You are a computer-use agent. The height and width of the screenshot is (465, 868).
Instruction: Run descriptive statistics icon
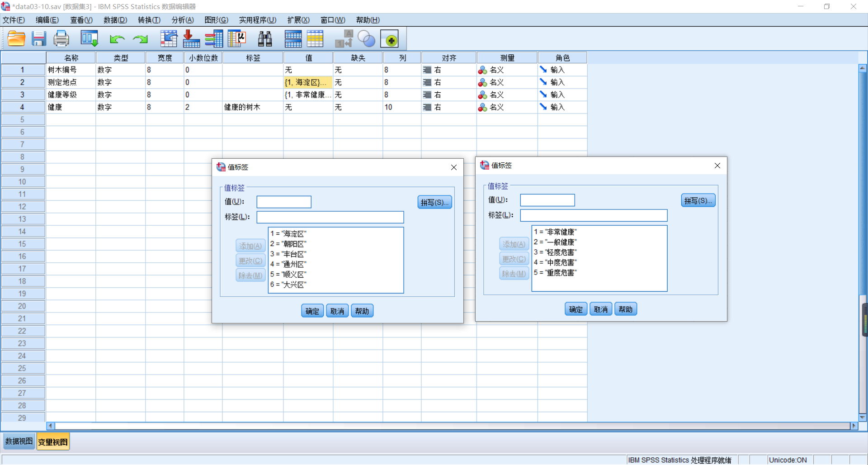click(236, 39)
